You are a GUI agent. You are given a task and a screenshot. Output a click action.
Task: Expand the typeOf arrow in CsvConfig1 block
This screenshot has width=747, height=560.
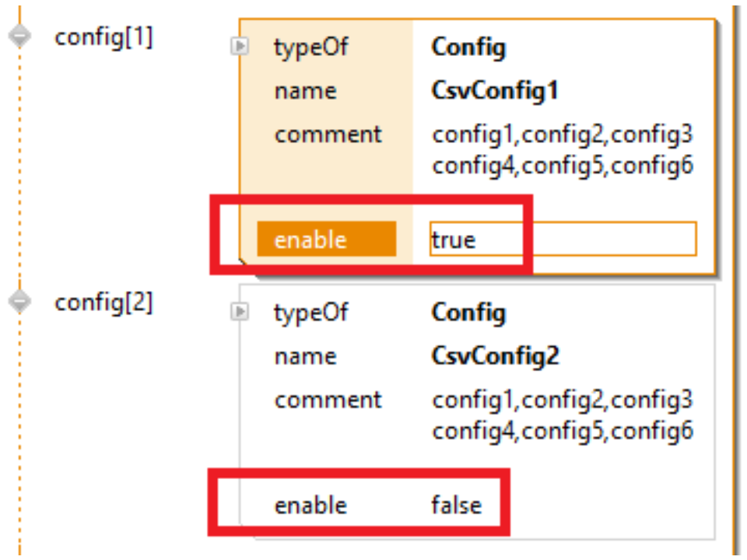coord(240,47)
